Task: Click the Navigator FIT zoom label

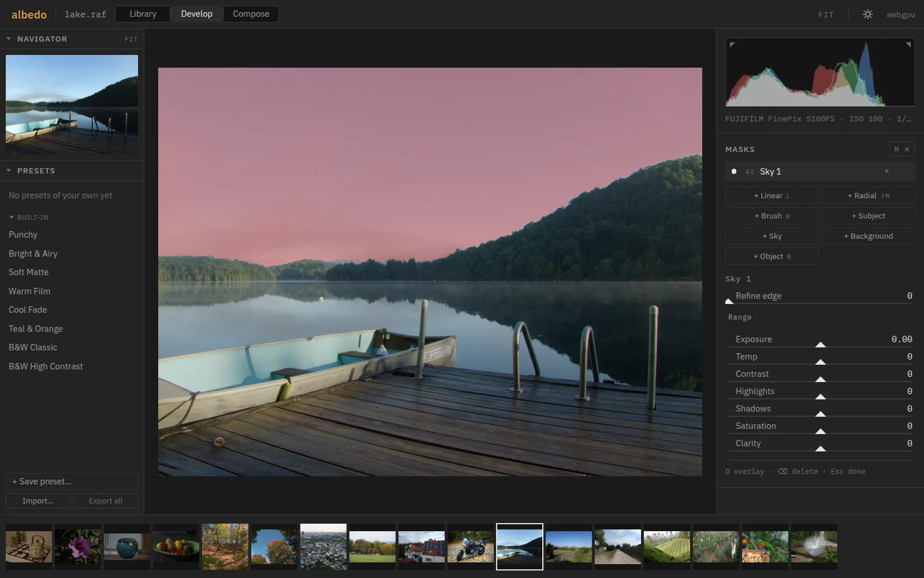Action: [131, 39]
